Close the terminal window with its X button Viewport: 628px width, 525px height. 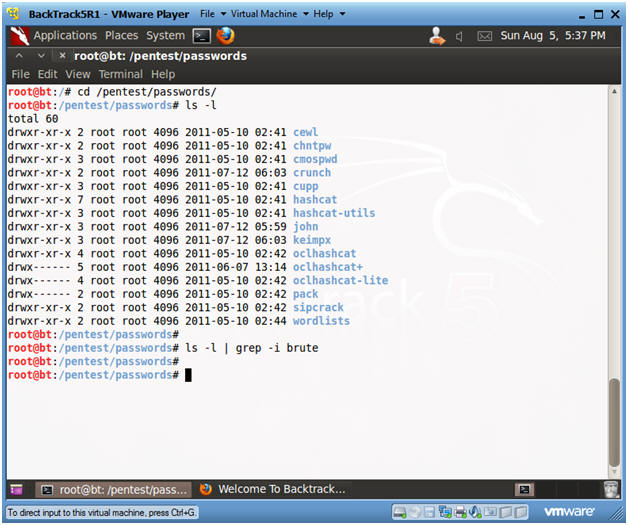point(62,56)
